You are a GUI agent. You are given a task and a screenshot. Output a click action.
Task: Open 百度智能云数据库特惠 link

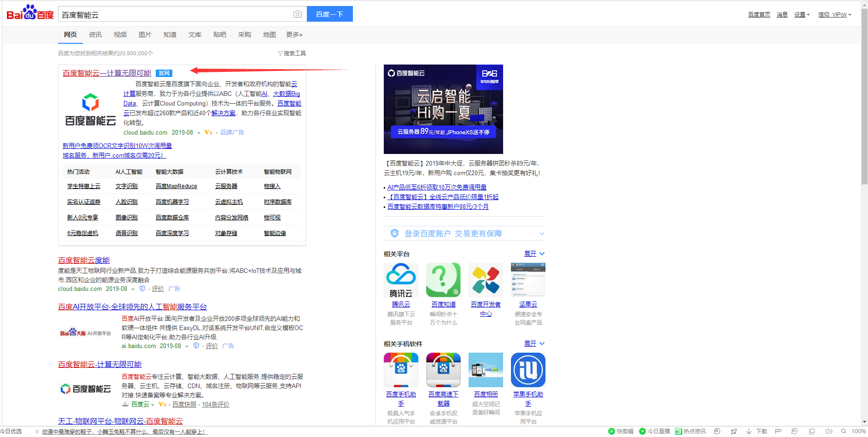(x=438, y=207)
